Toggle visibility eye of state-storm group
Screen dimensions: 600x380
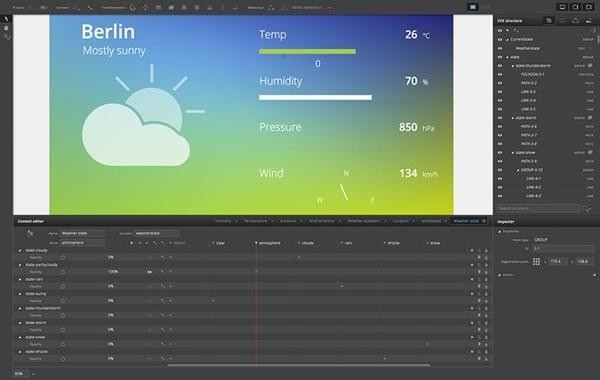click(500, 118)
